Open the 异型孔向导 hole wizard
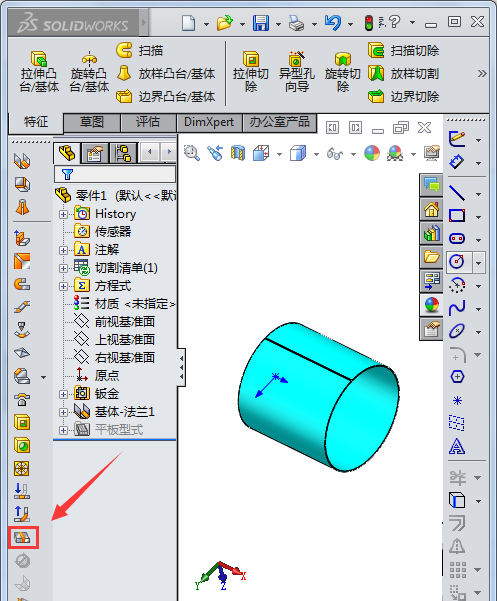The width and height of the screenshot is (497, 601). tap(297, 72)
